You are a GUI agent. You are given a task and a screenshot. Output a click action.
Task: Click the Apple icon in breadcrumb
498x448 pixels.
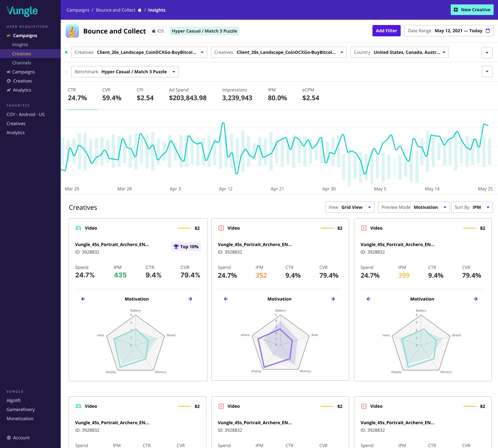pyautogui.click(x=140, y=10)
